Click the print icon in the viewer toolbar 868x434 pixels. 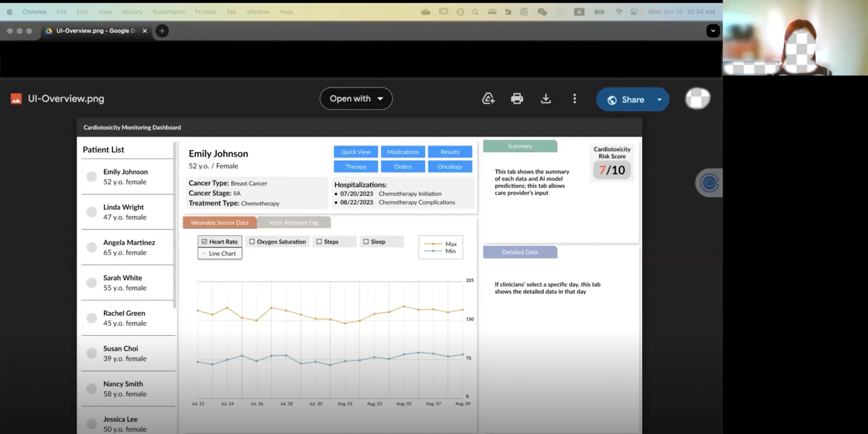pos(517,99)
